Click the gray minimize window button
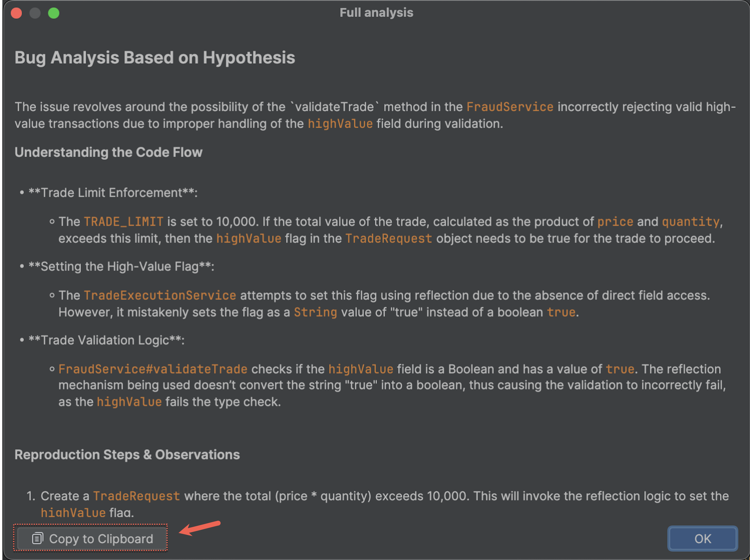 point(35,13)
